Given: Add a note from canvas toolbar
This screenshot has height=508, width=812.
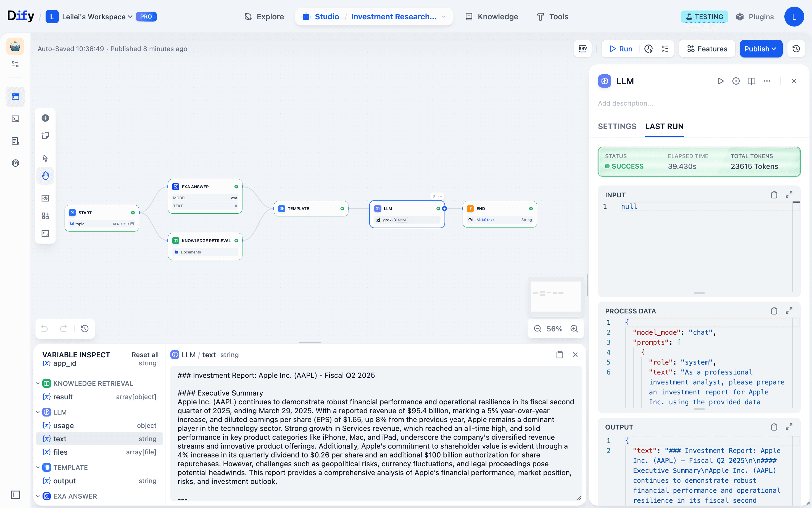Looking at the screenshot, I should [x=45, y=135].
